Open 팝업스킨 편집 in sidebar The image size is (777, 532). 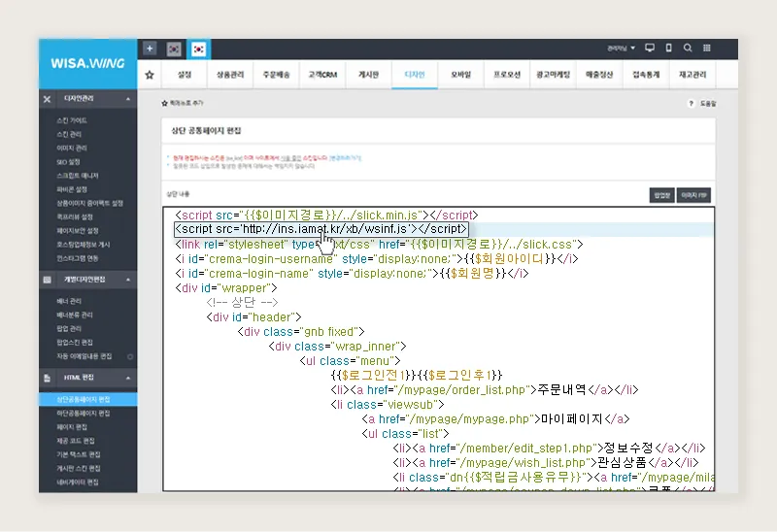pos(75,343)
